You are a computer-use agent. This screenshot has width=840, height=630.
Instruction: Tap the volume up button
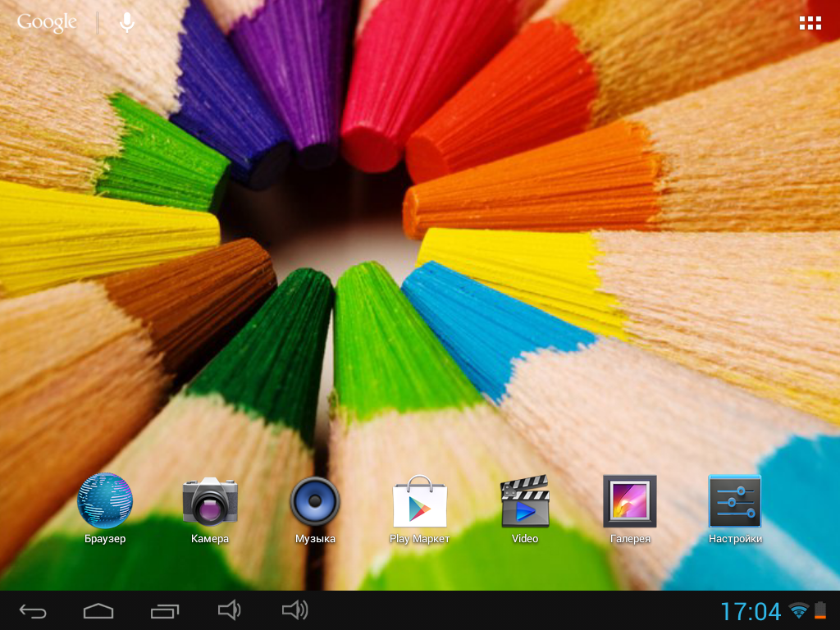294,610
